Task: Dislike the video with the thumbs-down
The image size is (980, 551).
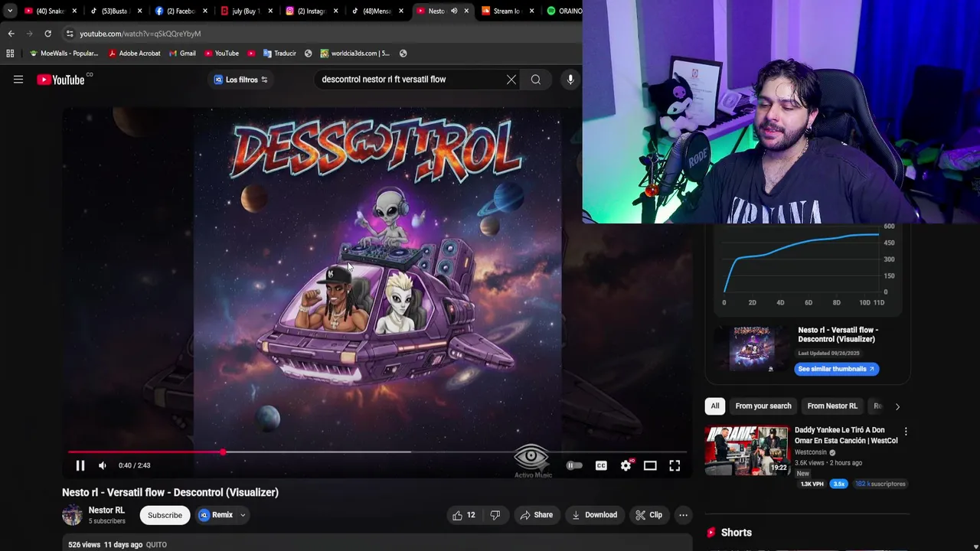Action: pyautogui.click(x=495, y=515)
